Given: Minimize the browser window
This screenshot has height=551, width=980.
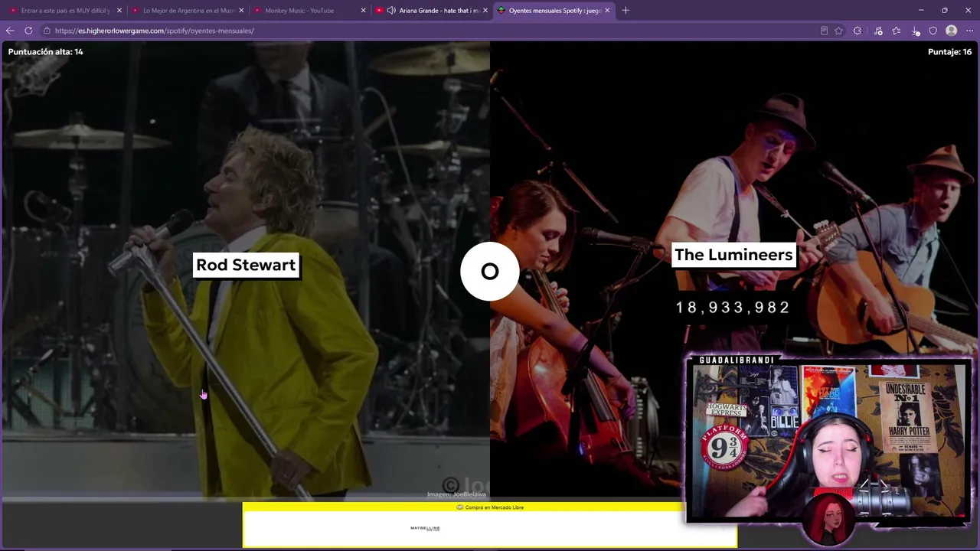Looking at the screenshot, I should point(921,11).
